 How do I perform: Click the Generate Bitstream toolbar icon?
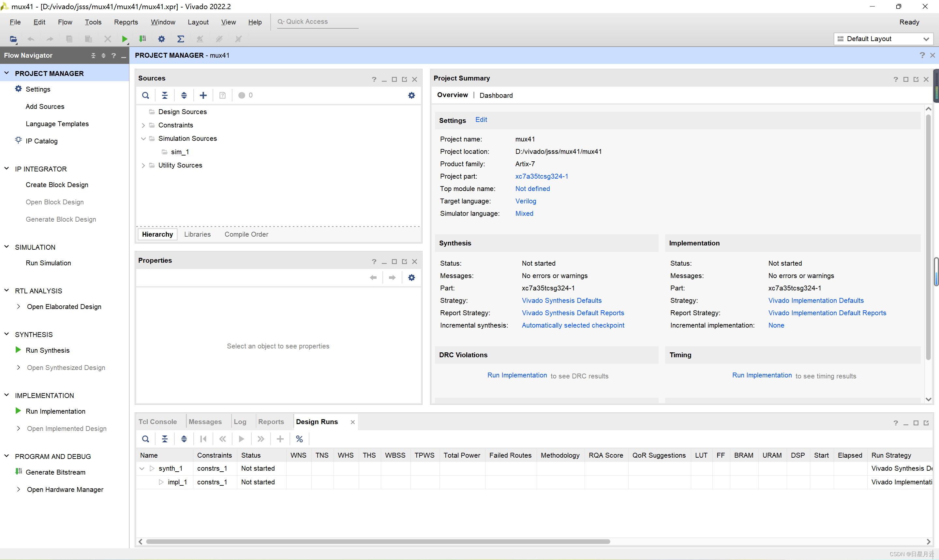[x=143, y=39]
